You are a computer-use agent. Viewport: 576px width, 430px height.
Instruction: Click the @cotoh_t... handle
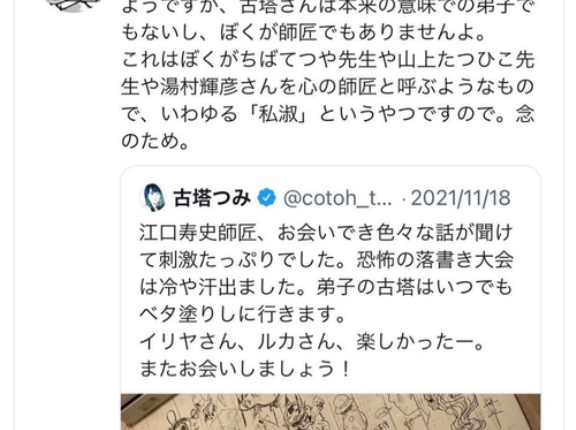click(x=338, y=199)
